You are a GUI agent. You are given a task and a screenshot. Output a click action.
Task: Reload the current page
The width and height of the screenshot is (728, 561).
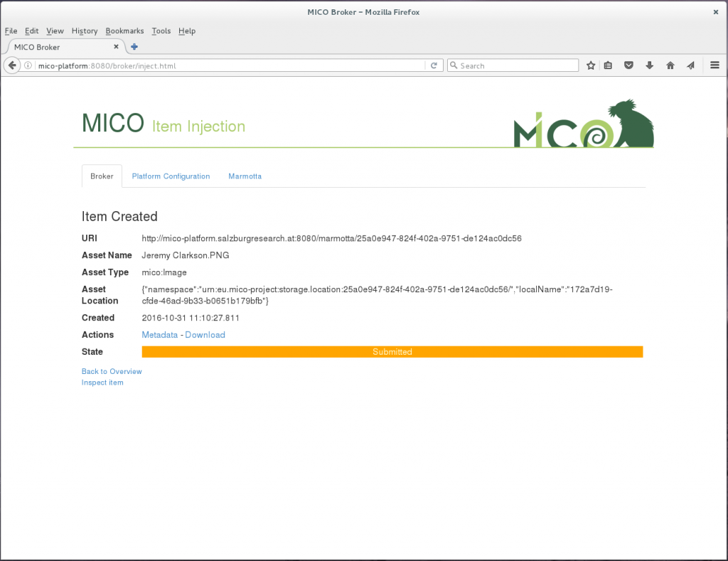(434, 65)
